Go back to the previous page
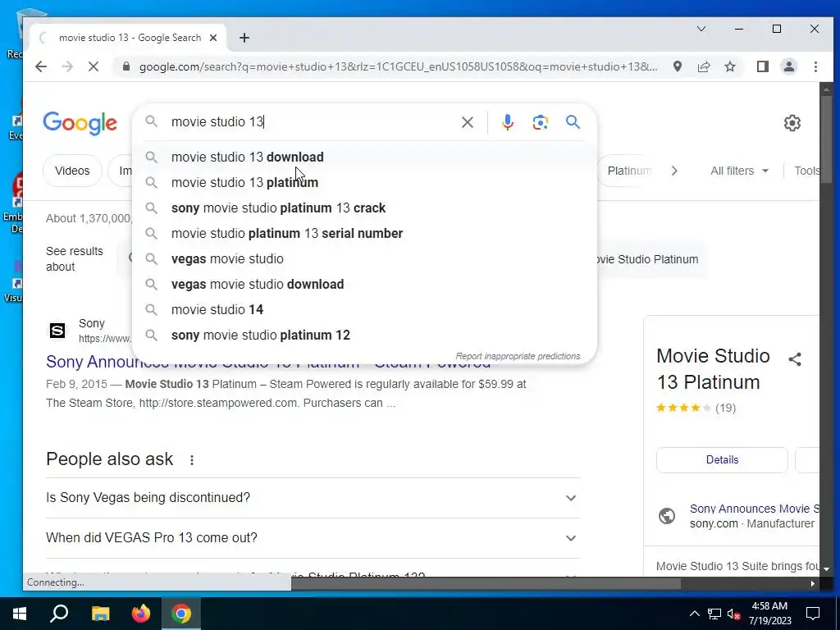Image resolution: width=840 pixels, height=630 pixels. (x=41, y=66)
